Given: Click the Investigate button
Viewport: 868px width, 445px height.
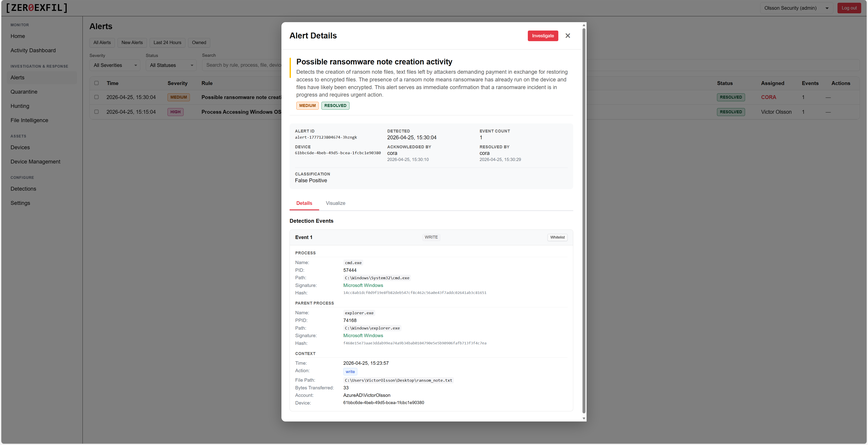Looking at the screenshot, I should [x=542, y=36].
